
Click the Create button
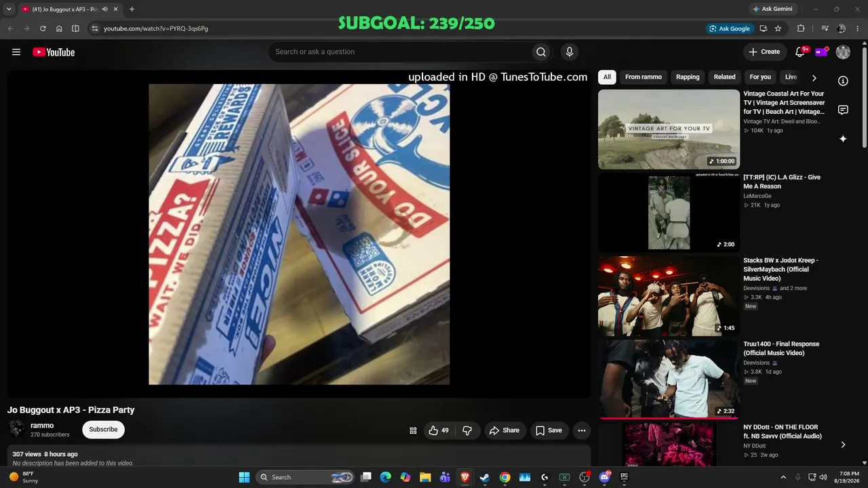764,52
